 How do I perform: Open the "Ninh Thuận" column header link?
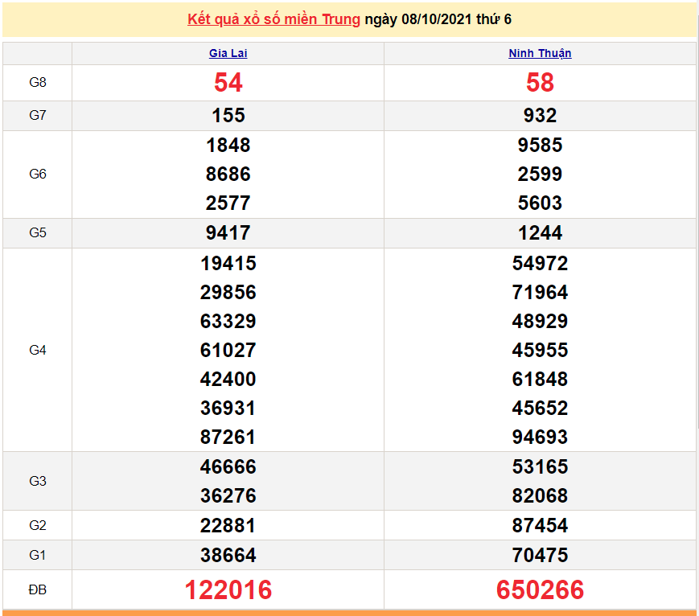click(x=541, y=53)
